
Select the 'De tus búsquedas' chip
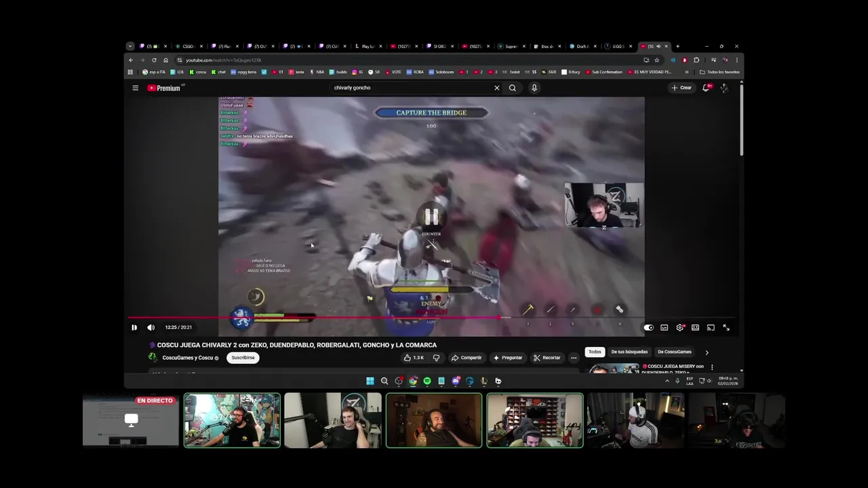point(629,352)
